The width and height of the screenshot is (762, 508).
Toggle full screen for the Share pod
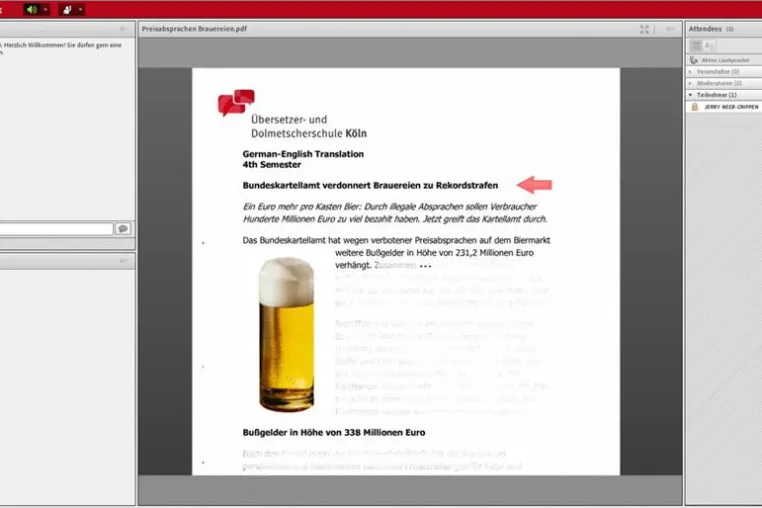tap(644, 29)
